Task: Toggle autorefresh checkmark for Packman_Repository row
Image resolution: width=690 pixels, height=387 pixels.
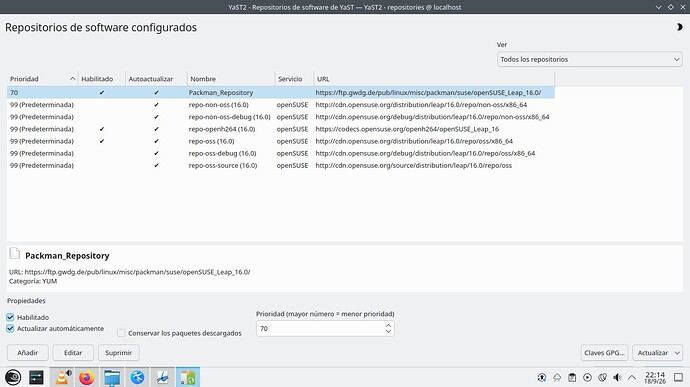Action: coord(156,92)
